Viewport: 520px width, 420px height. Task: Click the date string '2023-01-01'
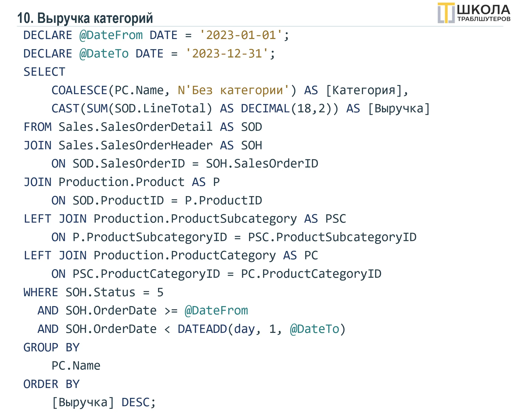coord(241,35)
